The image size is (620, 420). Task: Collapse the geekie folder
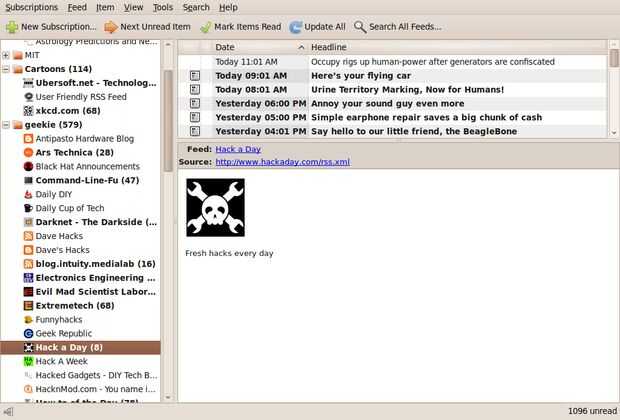(x=6, y=125)
